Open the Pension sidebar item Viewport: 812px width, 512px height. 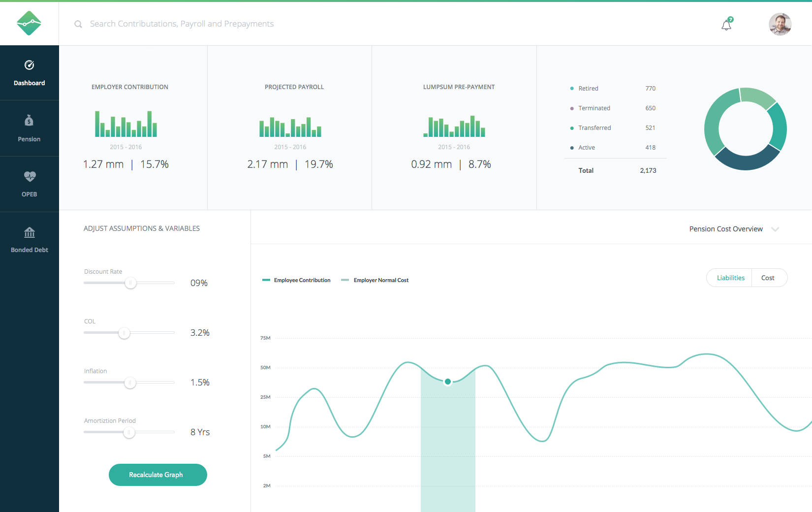tap(30, 128)
